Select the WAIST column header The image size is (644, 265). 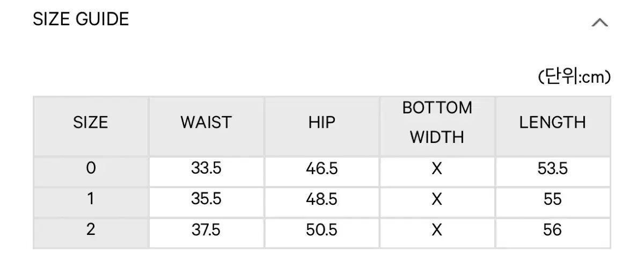pos(206,122)
